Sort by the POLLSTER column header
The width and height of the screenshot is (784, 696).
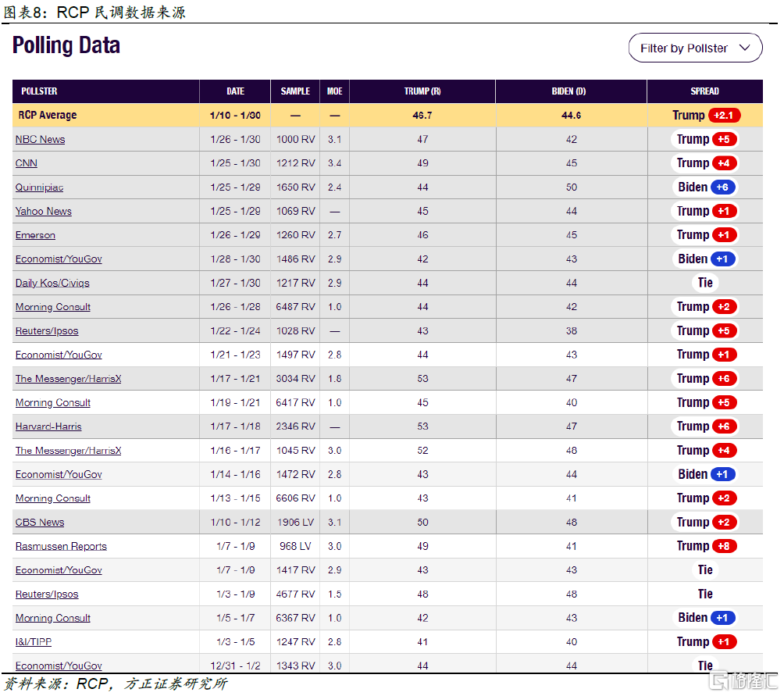coord(39,91)
